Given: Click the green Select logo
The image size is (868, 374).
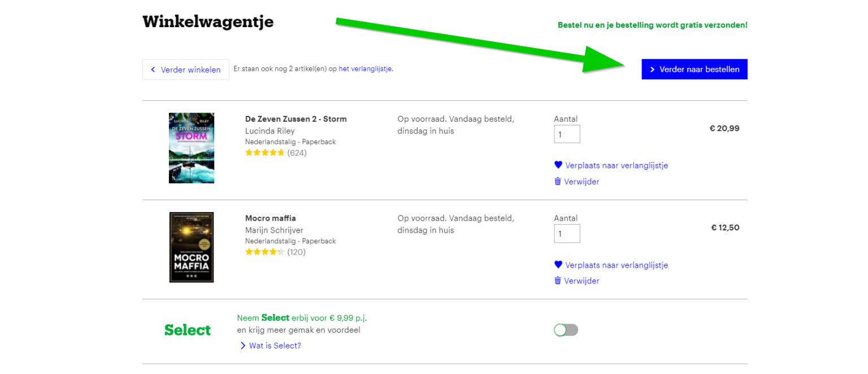Looking at the screenshot, I should pyautogui.click(x=188, y=330).
